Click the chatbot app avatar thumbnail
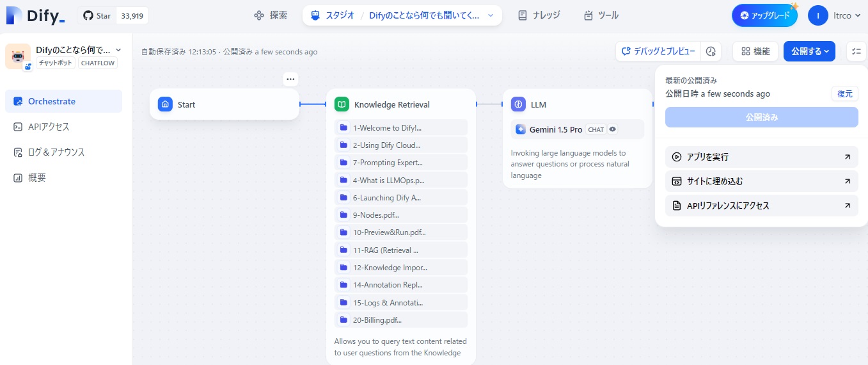868x365 pixels. [x=17, y=56]
